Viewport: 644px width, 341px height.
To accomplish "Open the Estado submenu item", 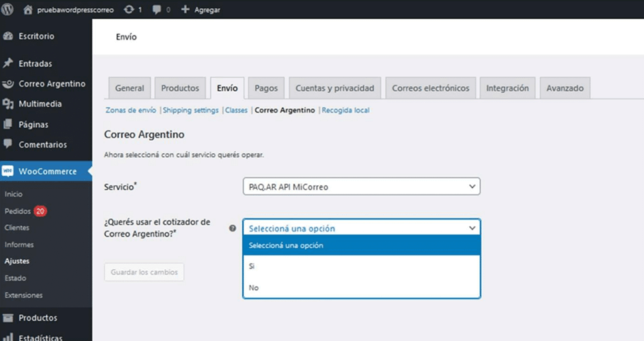I will [x=15, y=278].
